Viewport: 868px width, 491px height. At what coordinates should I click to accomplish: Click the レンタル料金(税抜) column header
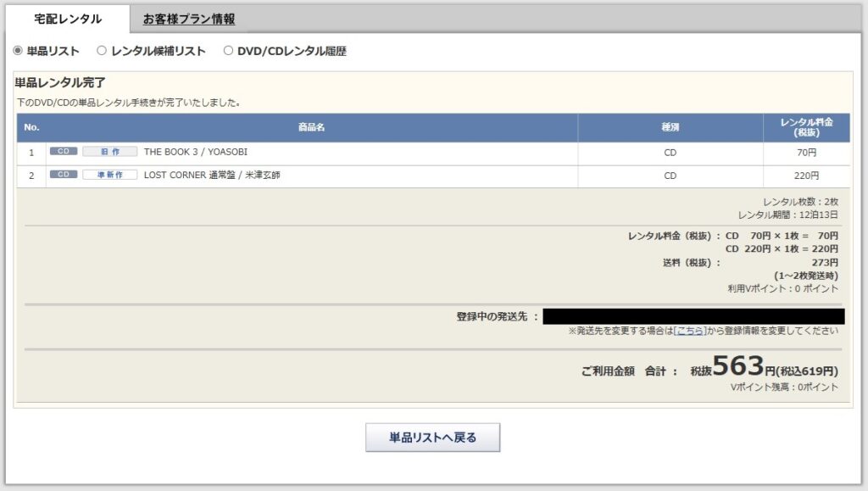(807, 127)
